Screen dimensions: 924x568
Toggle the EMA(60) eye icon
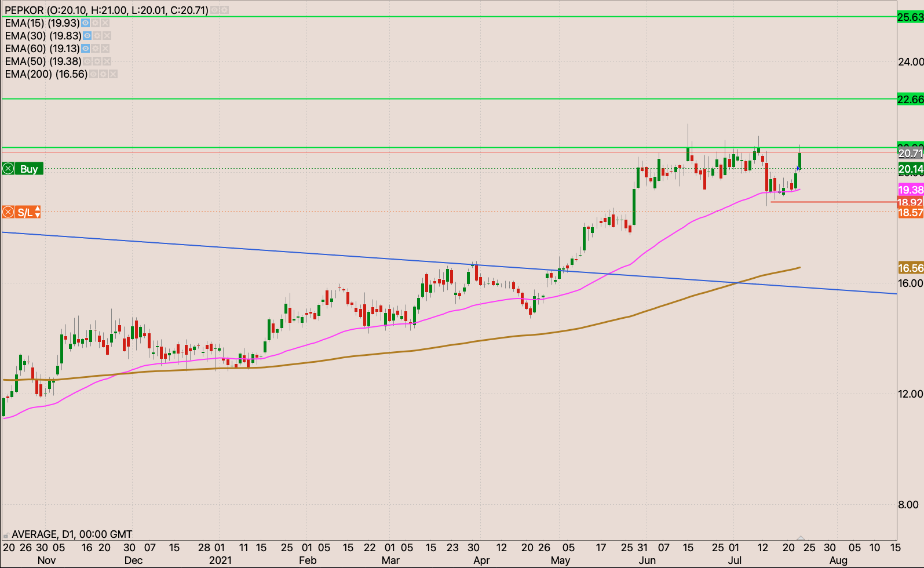pos(85,49)
